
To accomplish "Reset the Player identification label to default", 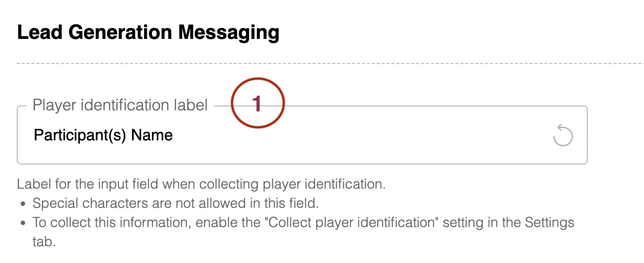I will (563, 135).
